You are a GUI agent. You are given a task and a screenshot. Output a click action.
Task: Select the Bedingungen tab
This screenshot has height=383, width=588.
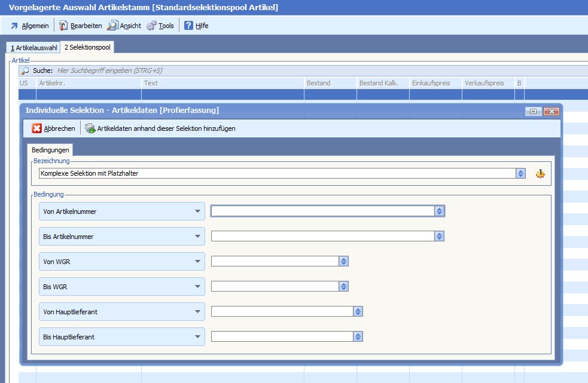(50, 150)
